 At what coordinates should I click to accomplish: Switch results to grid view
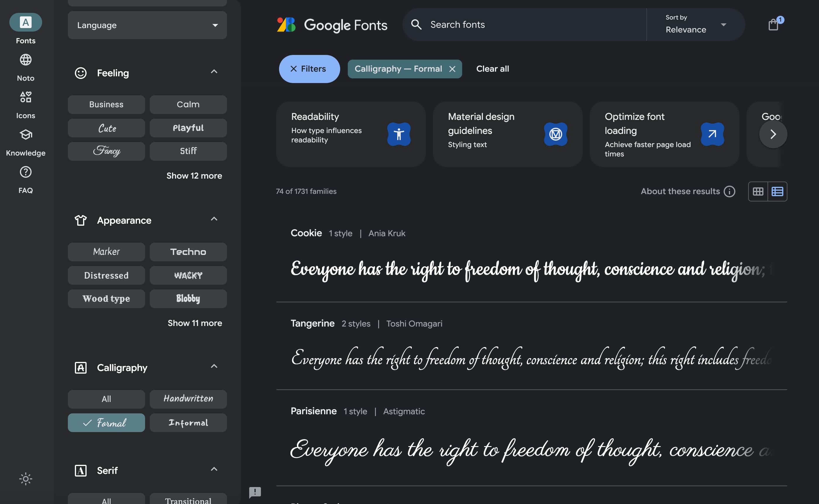coord(758,191)
